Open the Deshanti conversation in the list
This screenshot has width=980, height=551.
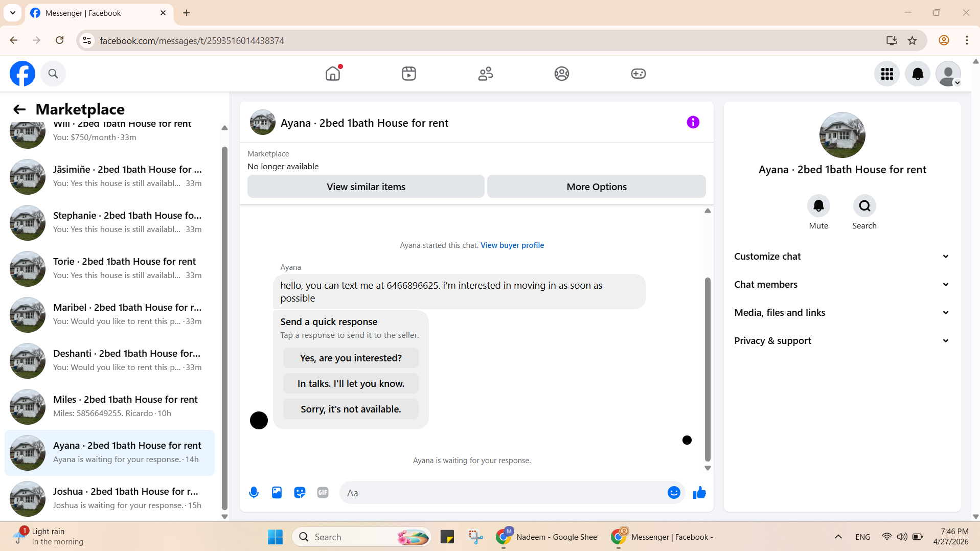pyautogui.click(x=110, y=360)
